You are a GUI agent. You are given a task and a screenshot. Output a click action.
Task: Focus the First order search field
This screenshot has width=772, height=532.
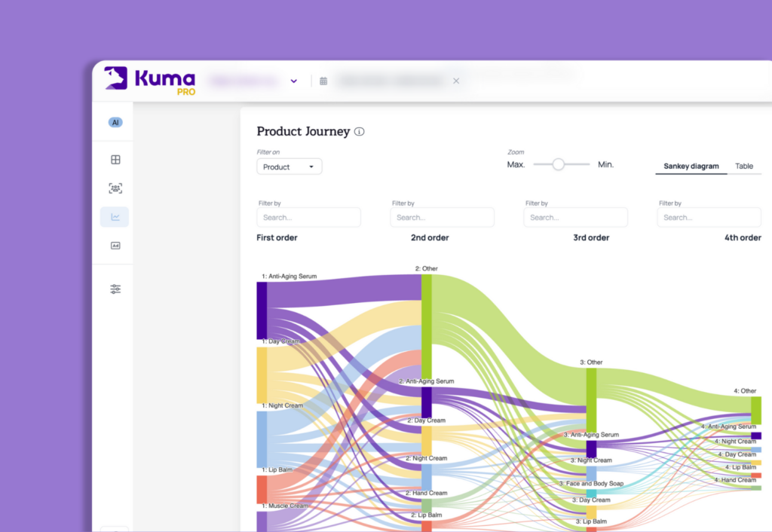(308, 218)
